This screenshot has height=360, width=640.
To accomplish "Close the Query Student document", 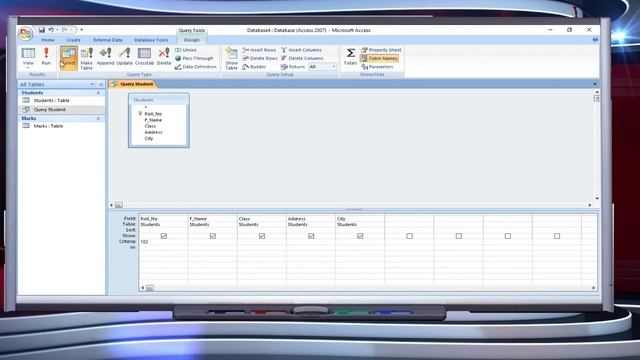I will pyautogui.click(x=595, y=84).
